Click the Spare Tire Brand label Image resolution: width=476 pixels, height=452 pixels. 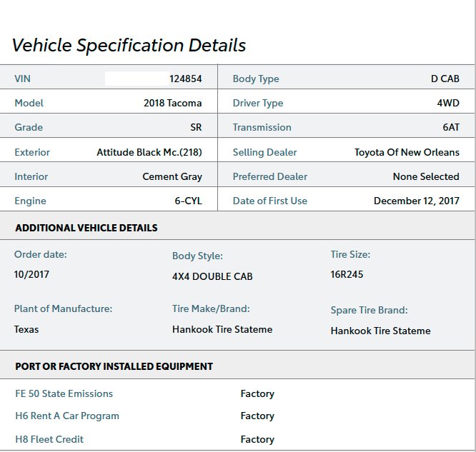point(369,311)
